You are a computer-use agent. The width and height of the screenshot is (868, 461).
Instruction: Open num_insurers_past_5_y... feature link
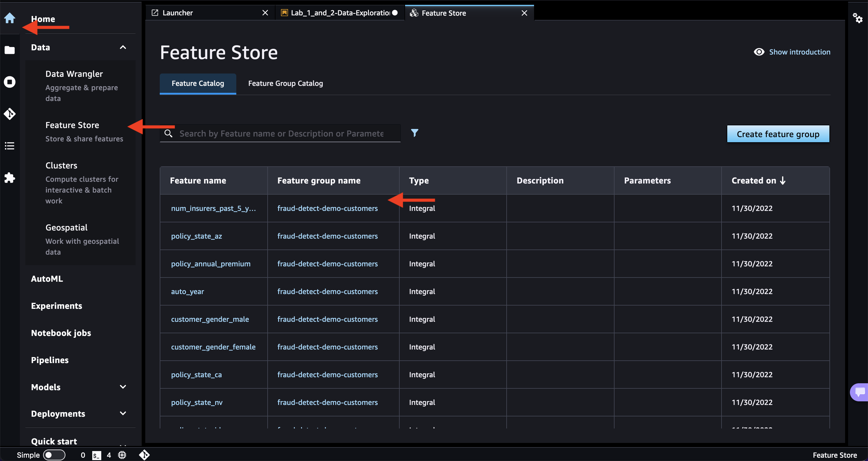213,208
